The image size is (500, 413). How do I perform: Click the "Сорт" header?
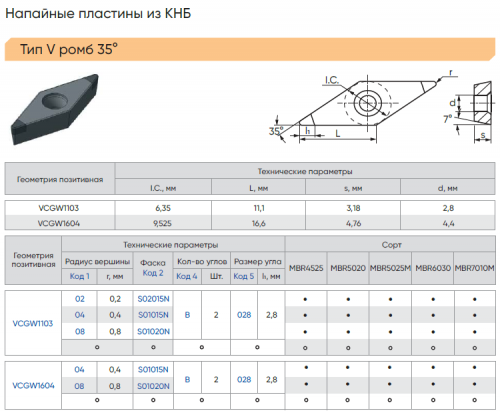[391, 245]
